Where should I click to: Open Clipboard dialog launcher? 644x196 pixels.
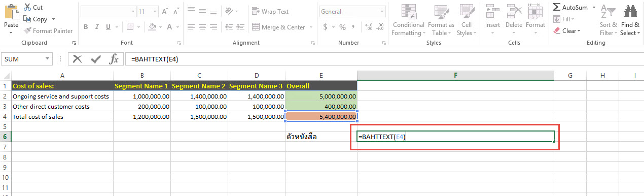(x=75, y=43)
